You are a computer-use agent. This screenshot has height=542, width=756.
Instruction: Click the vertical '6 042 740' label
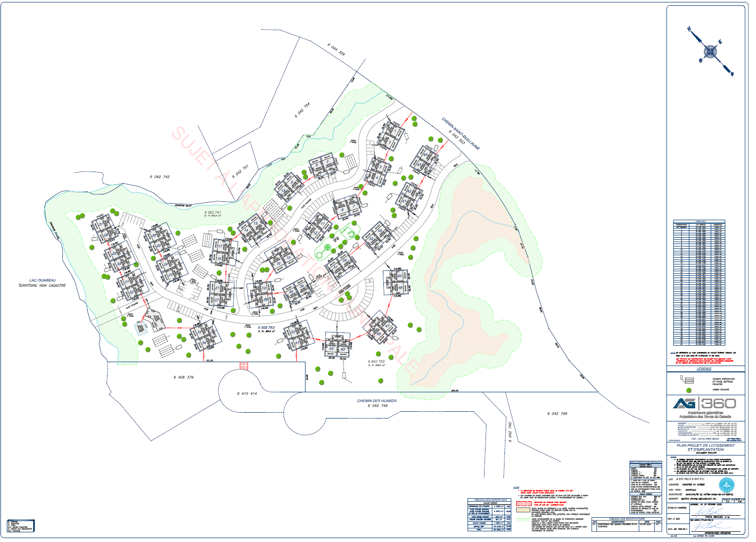[x=509, y=432]
